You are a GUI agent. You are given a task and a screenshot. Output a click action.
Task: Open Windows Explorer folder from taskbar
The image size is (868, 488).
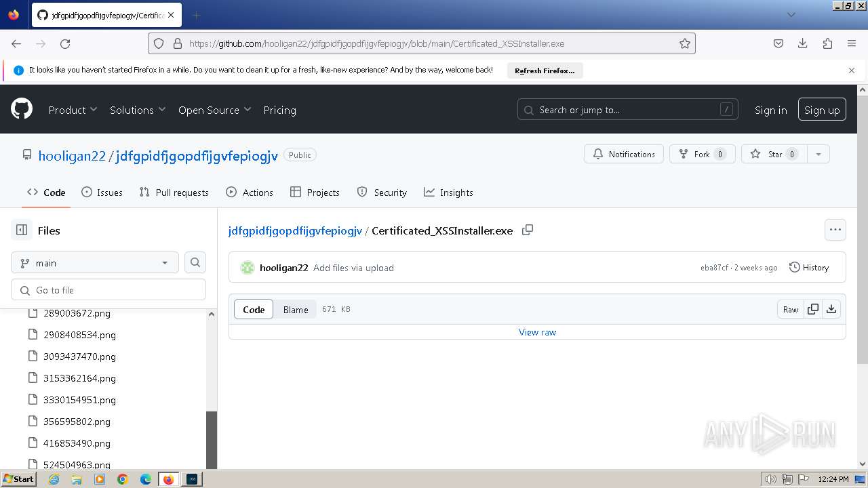coord(77,479)
